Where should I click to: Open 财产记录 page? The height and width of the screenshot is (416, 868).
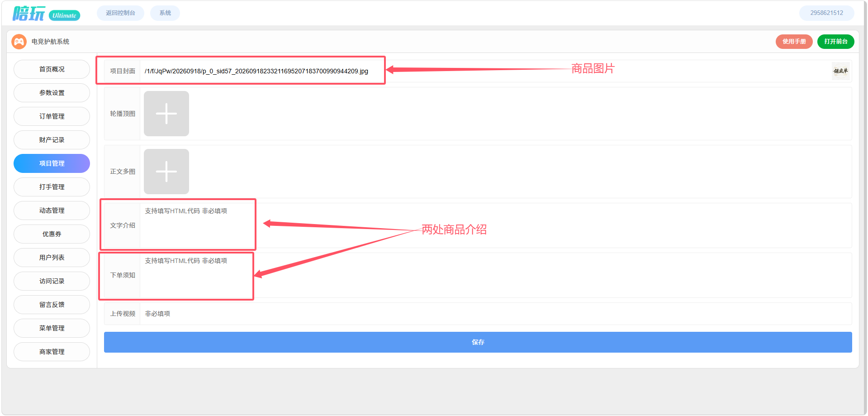[52, 140]
